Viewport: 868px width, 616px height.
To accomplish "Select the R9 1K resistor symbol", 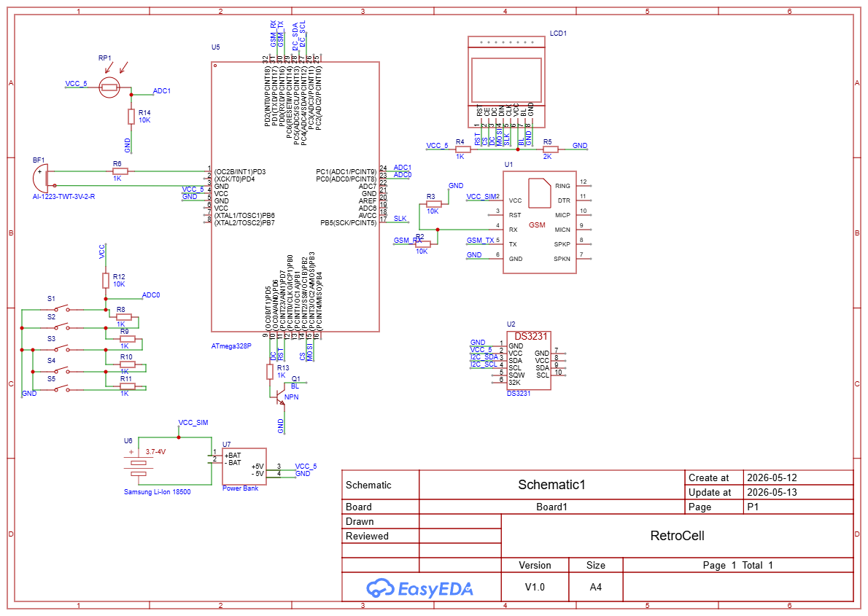I will pyautogui.click(x=128, y=339).
